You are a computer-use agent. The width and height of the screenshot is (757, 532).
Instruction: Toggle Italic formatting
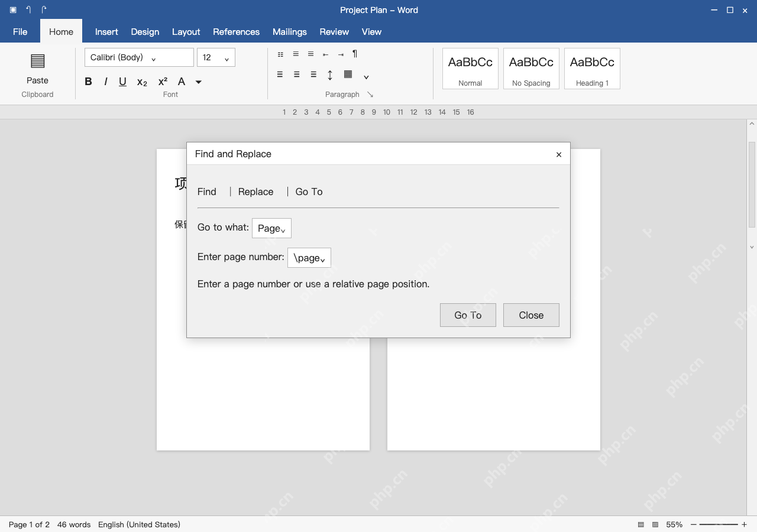pyautogui.click(x=105, y=82)
